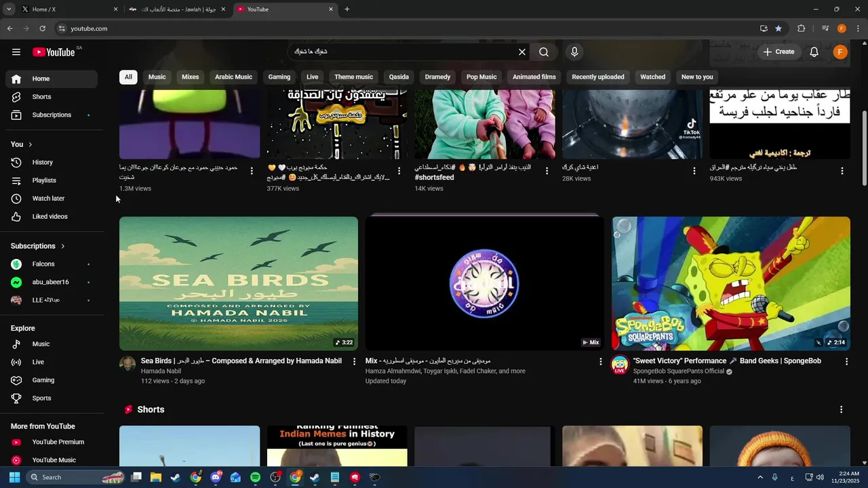
Task: Open options for the 1.3M views short
Action: (252, 171)
